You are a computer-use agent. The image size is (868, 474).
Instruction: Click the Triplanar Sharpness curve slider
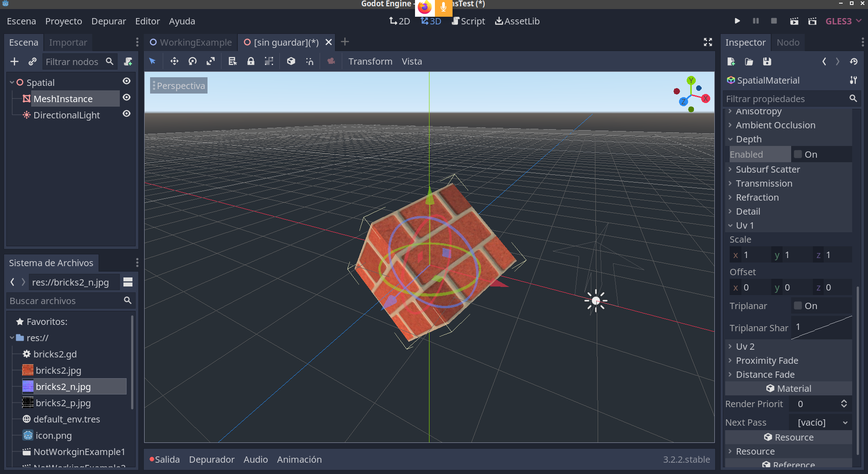point(821,328)
